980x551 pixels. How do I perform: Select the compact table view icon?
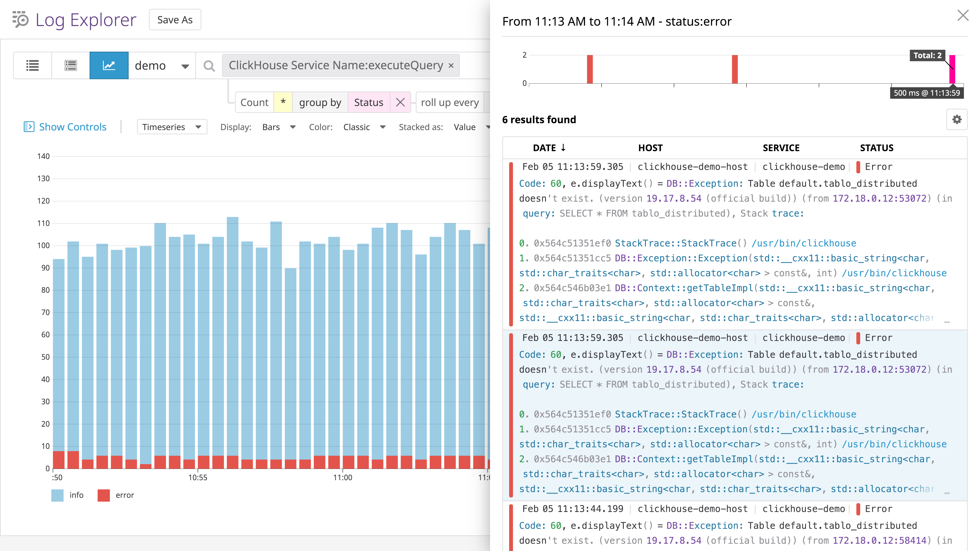point(71,65)
